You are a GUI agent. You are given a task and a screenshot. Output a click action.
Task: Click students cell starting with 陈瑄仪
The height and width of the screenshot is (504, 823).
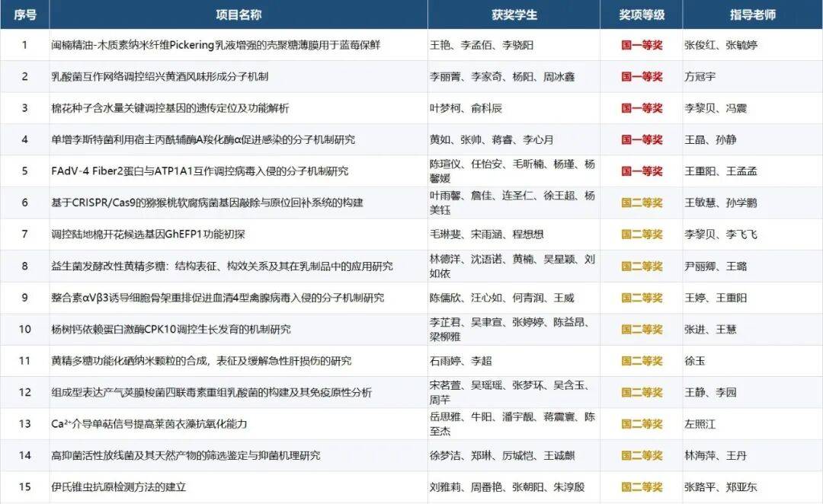(x=512, y=171)
